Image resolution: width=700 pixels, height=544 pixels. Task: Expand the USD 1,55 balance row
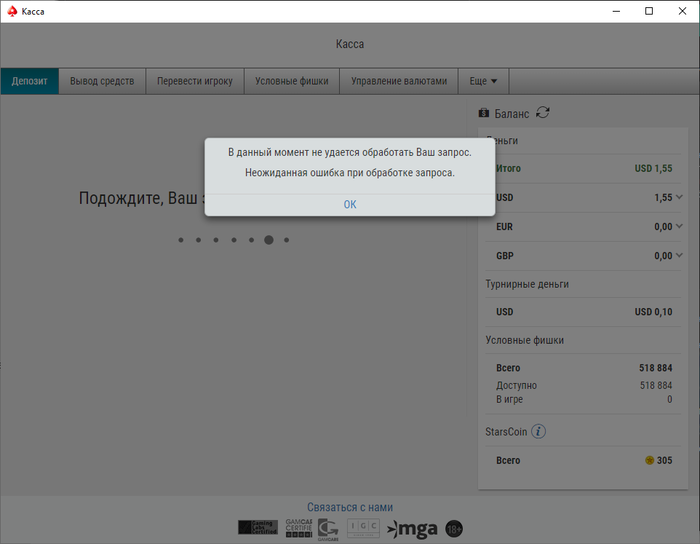point(679,197)
